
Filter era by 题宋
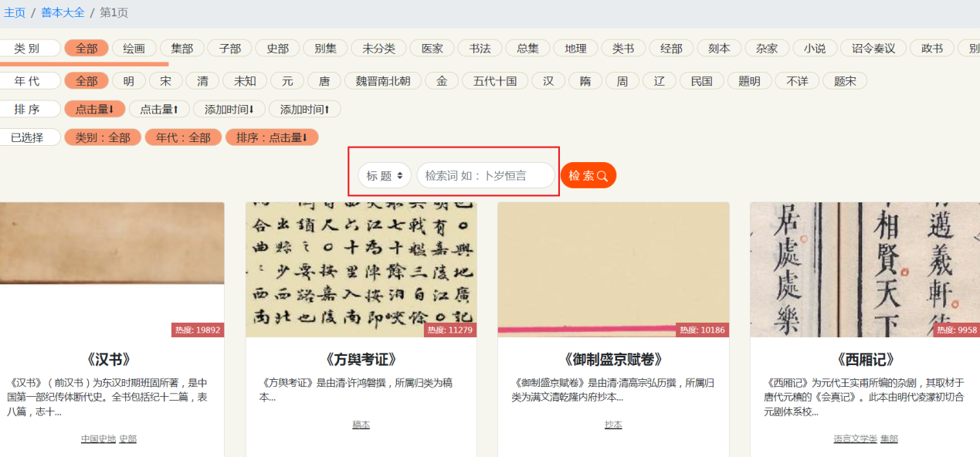pyautogui.click(x=846, y=80)
